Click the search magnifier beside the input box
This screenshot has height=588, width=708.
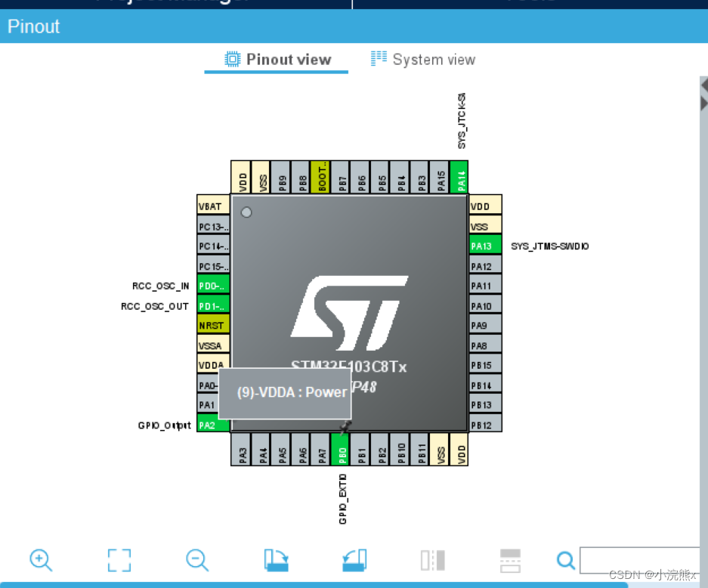click(x=565, y=560)
